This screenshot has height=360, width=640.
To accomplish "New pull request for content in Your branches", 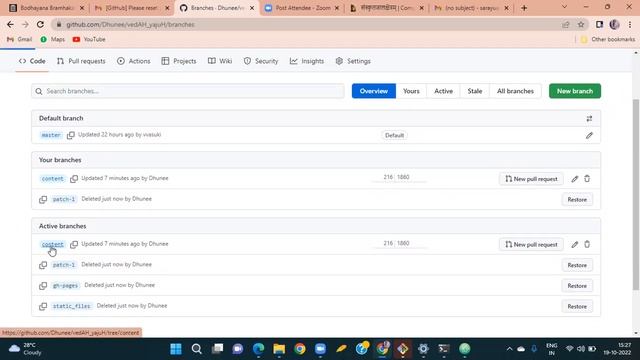I will click(531, 179).
